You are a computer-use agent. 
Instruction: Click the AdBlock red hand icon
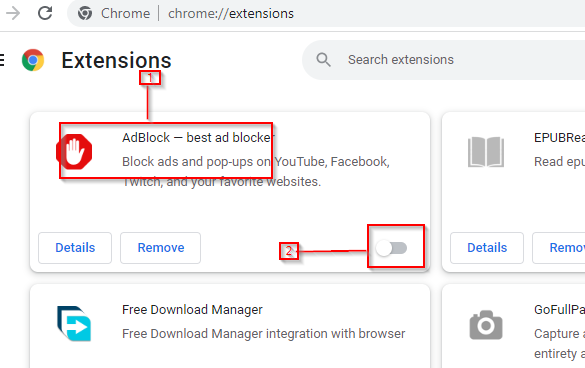(x=74, y=152)
